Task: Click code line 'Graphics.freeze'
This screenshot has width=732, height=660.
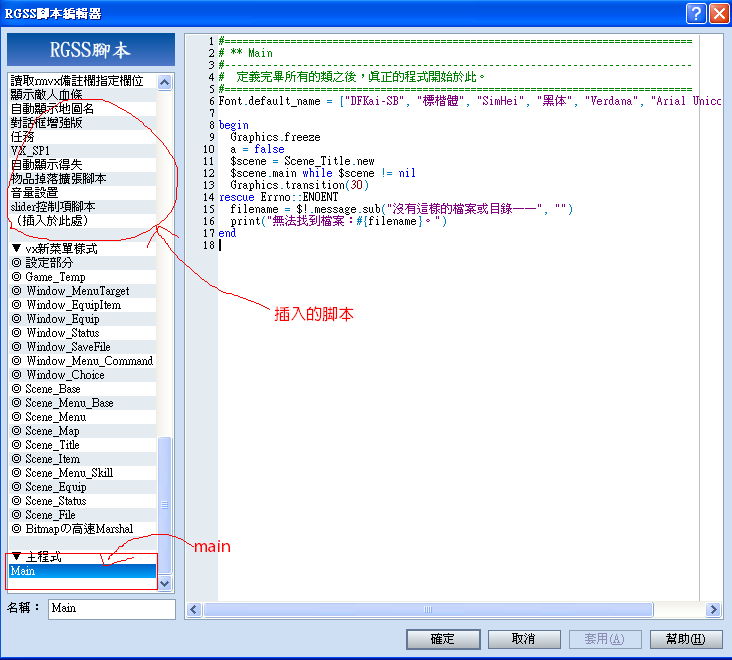Action: (x=275, y=137)
